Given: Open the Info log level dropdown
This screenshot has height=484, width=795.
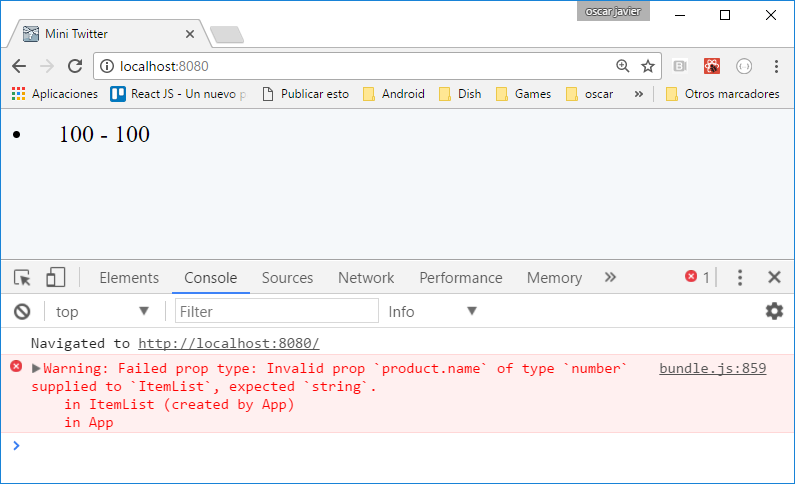Looking at the screenshot, I should [432, 311].
